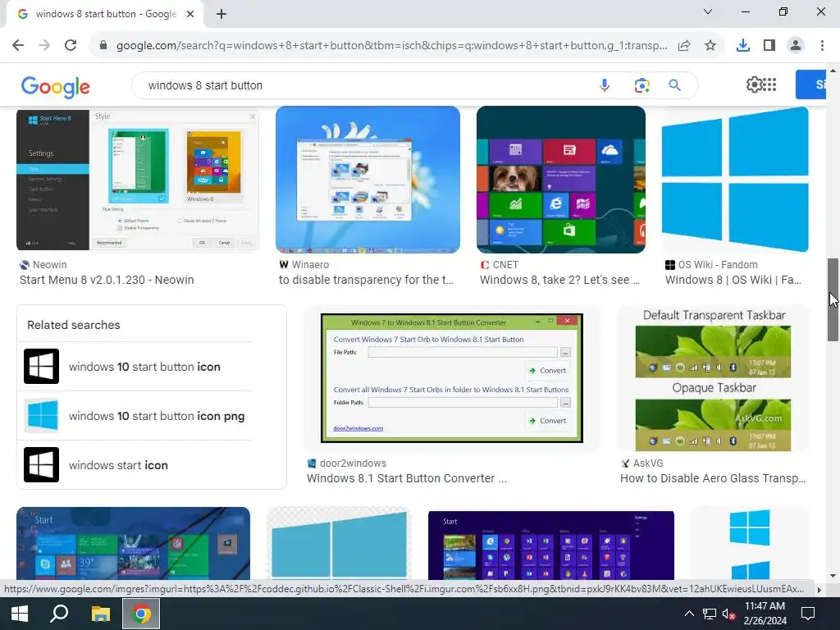Open 'Windows 8, take 2? Let's see' link

pyautogui.click(x=559, y=281)
